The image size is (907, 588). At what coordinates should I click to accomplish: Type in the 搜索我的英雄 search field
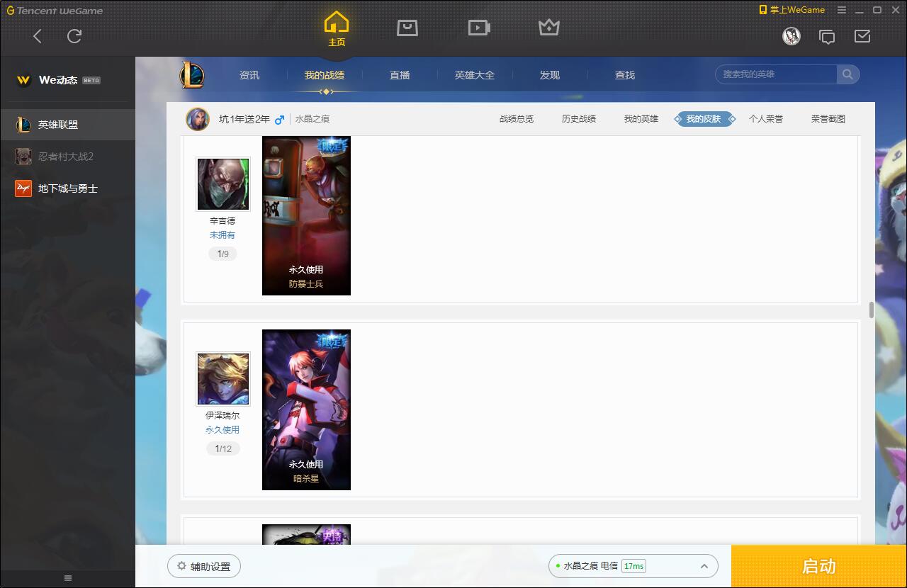click(x=776, y=74)
